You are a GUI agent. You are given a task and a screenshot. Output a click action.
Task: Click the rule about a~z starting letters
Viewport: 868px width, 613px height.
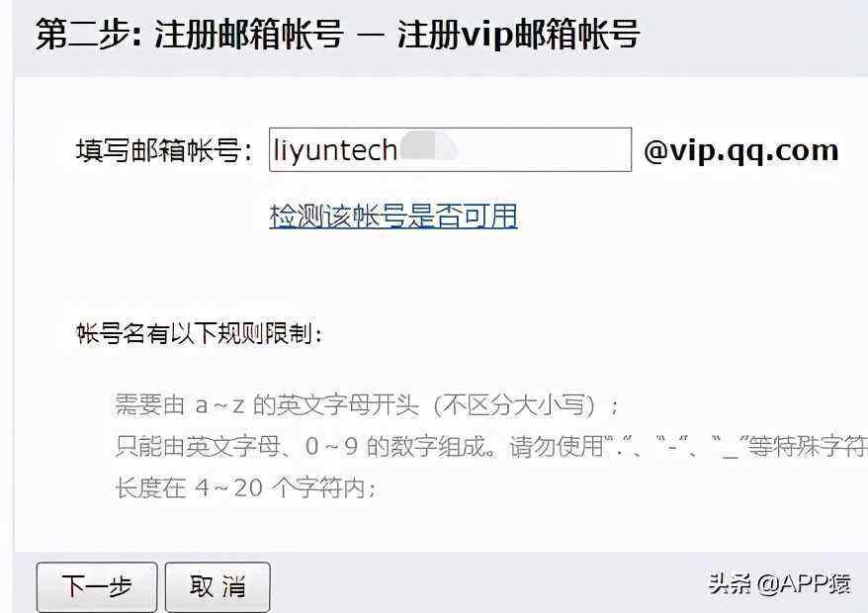[x=367, y=405]
